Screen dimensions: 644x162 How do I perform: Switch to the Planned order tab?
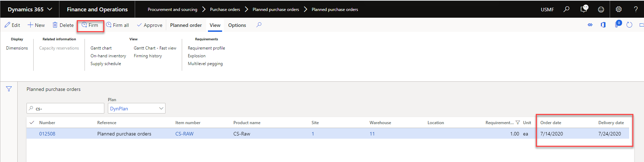(x=186, y=25)
